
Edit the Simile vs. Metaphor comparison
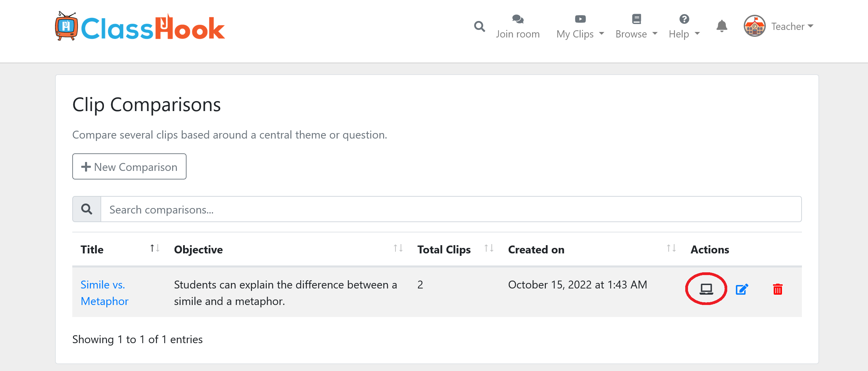click(742, 289)
